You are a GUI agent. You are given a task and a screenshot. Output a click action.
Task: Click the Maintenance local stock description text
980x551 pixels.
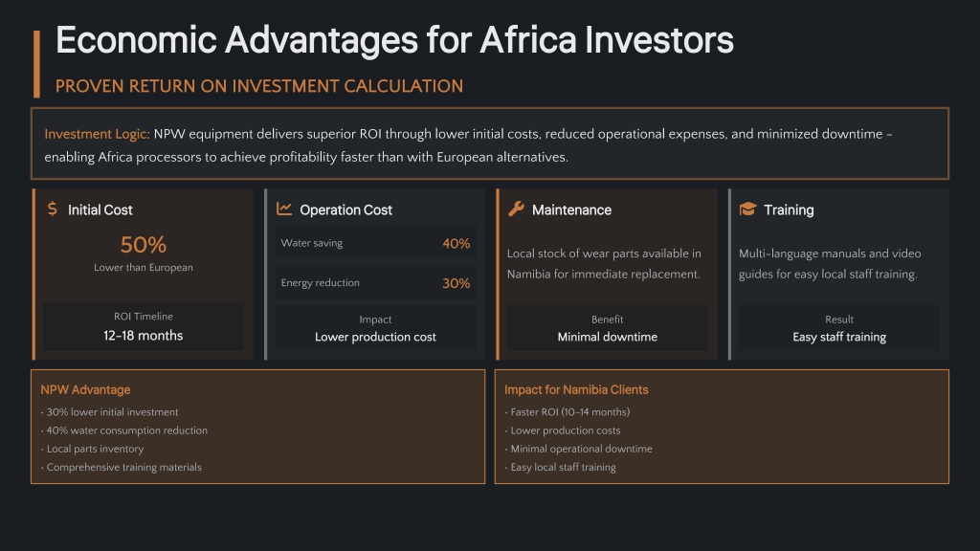click(x=604, y=264)
